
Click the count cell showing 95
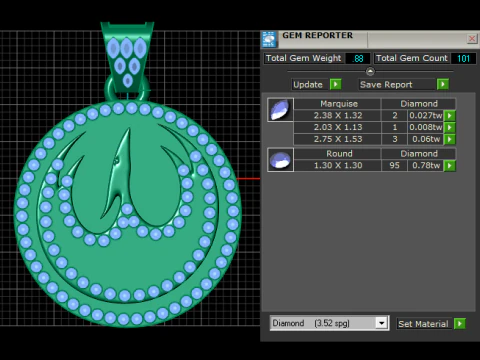click(x=394, y=165)
